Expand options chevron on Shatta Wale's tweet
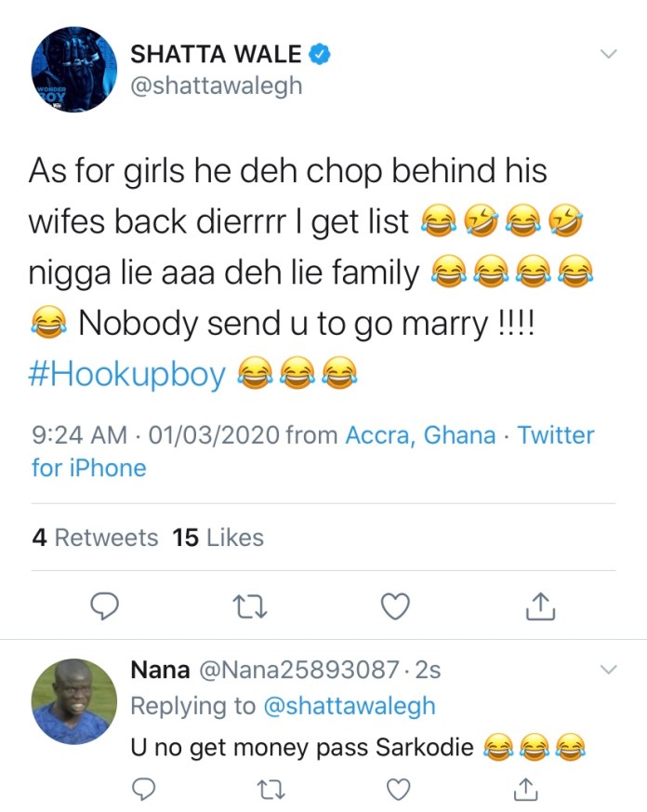Viewport: 647px width, 812px height. tap(608, 54)
